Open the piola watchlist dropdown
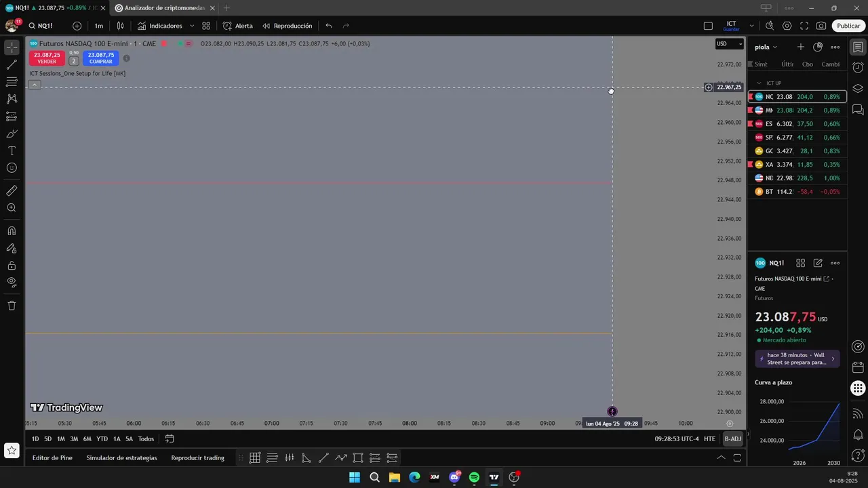This screenshot has height=488, width=868. click(x=766, y=47)
